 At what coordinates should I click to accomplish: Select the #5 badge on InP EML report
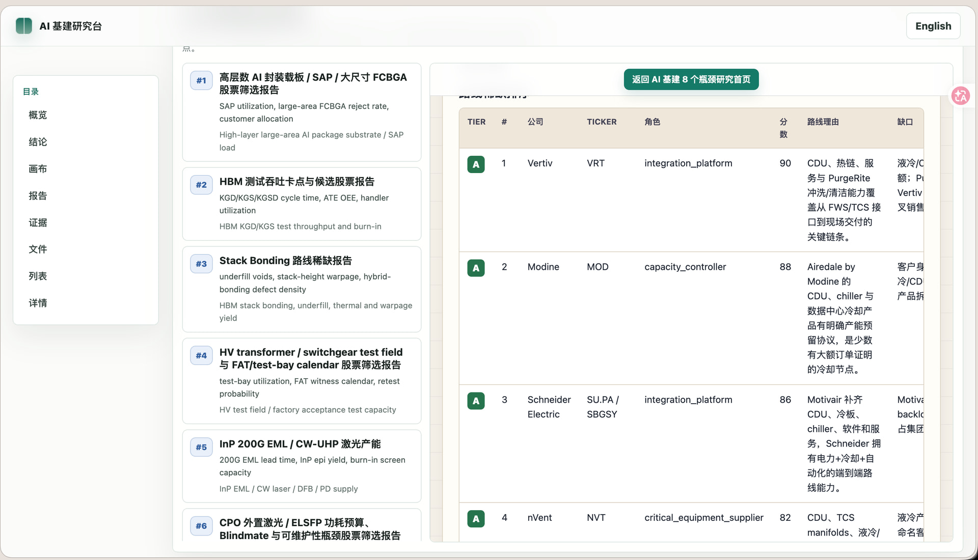coord(201,447)
